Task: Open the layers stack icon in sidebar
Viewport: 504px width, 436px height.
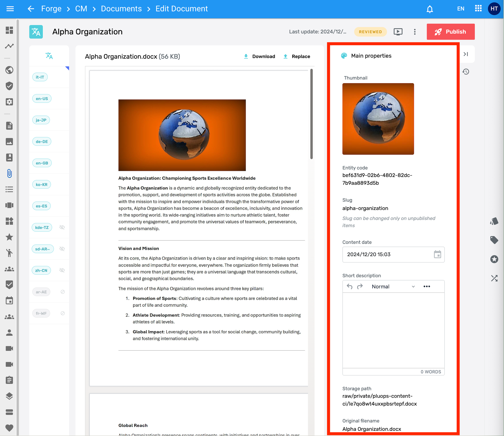Action: [9, 396]
